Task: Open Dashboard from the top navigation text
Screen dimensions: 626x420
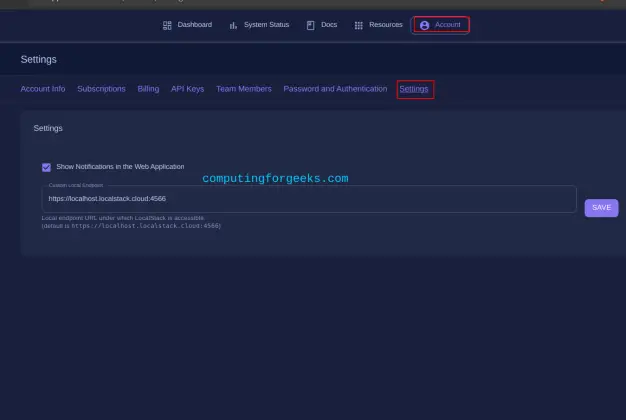Action: 194,25
